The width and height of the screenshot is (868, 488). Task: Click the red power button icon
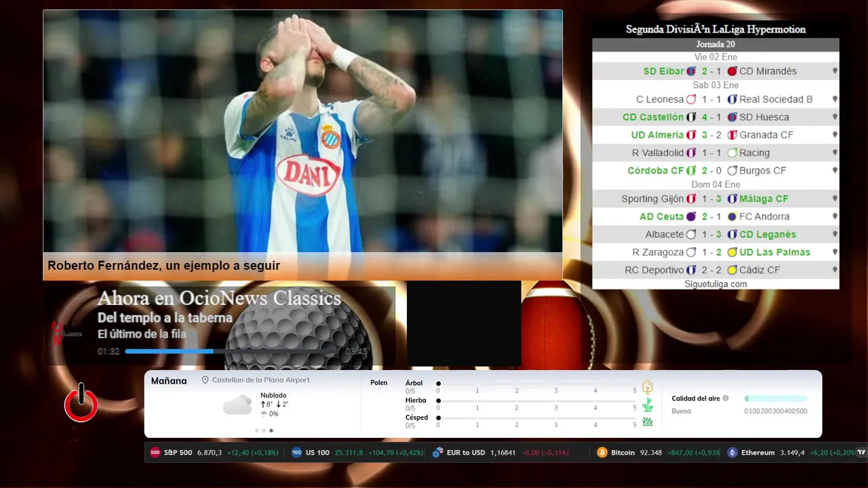(81, 403)
